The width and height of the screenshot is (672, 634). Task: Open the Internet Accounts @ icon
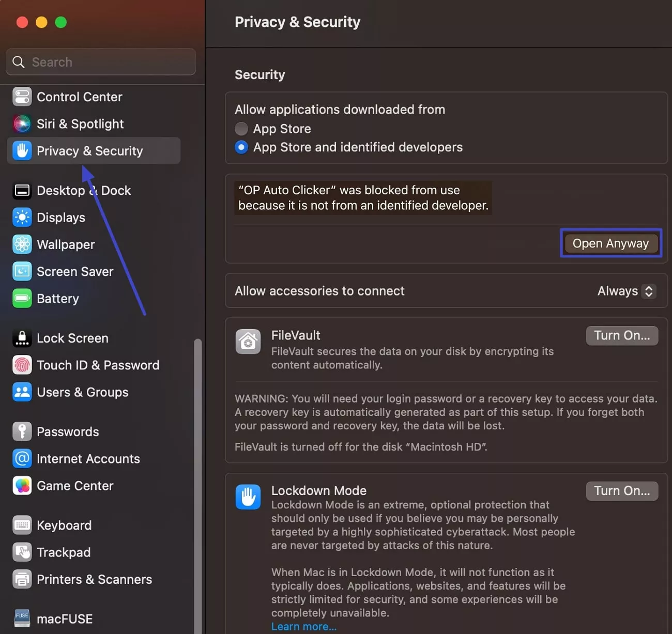coord(22,458)
